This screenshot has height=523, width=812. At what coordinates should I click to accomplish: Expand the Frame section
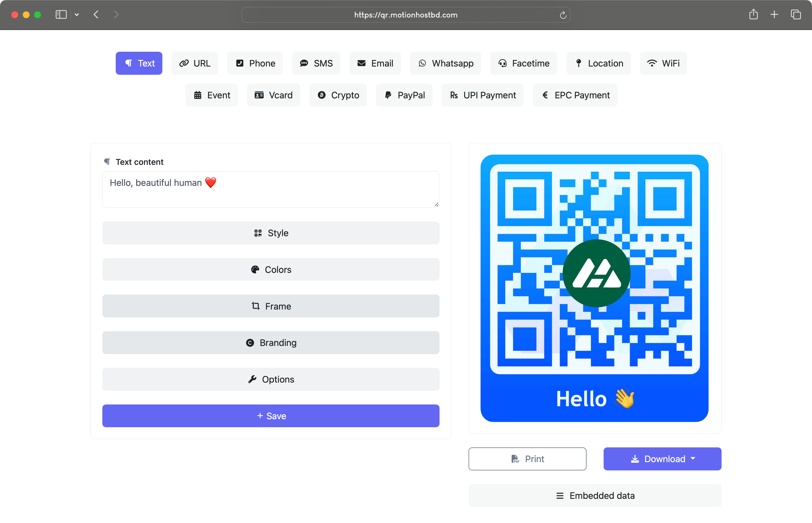(x=271, y=306)
